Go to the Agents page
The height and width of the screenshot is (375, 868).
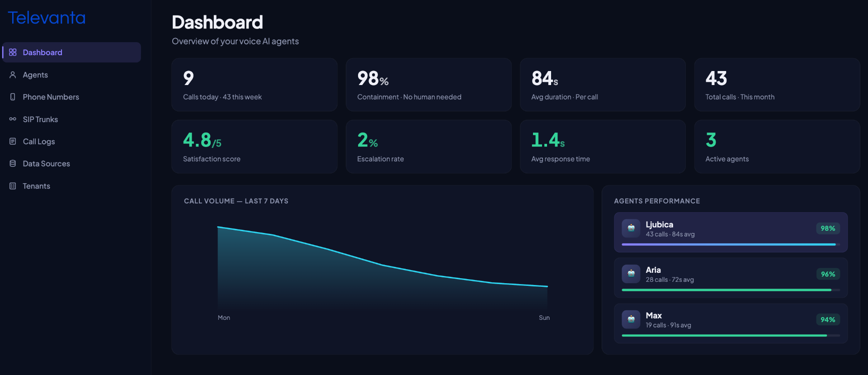coord(72,75)
